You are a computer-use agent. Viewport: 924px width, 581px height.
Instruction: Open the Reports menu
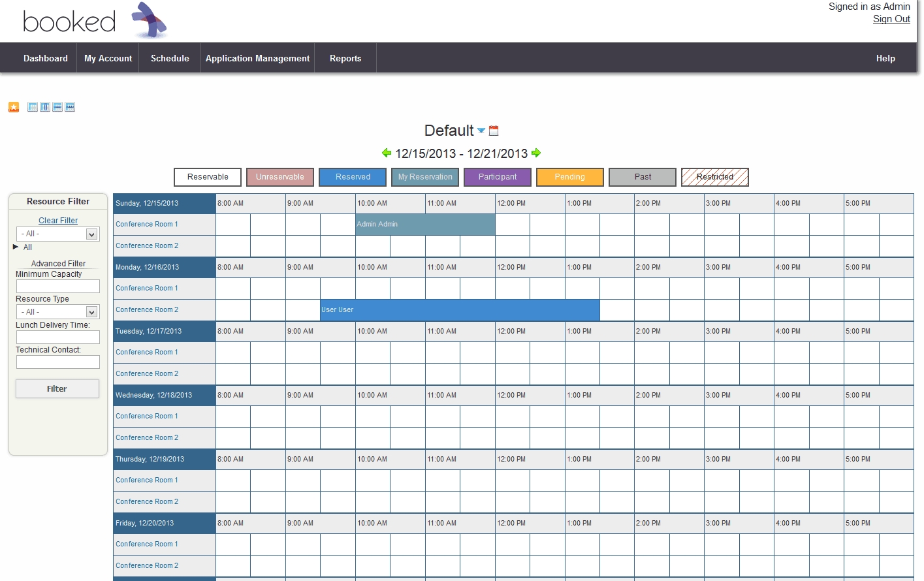(345, 58)
